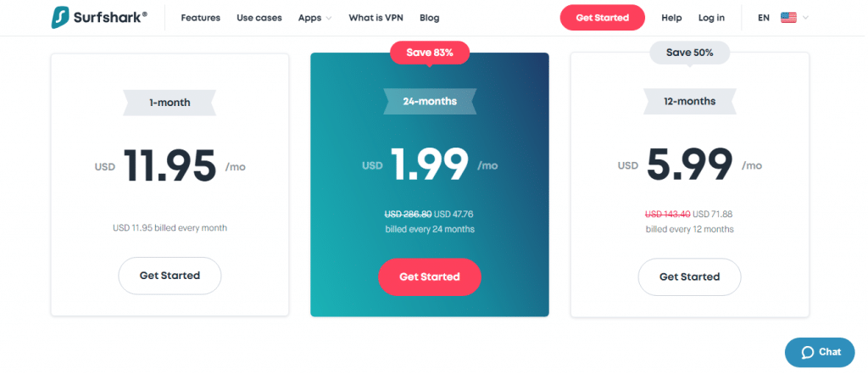Click the Surfshark wordmark text
Image resolution: width=868 pixels, height=374 pixels.
111,18
